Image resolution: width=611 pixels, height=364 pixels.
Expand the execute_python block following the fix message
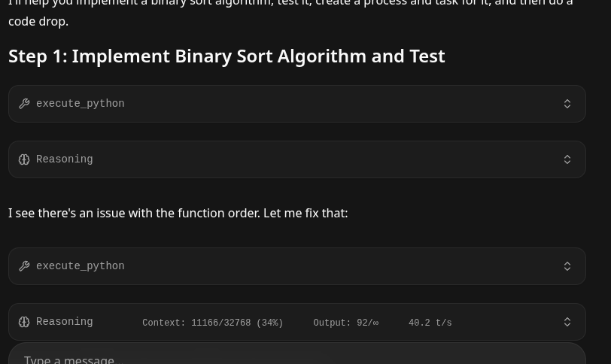tap(567, 266)
